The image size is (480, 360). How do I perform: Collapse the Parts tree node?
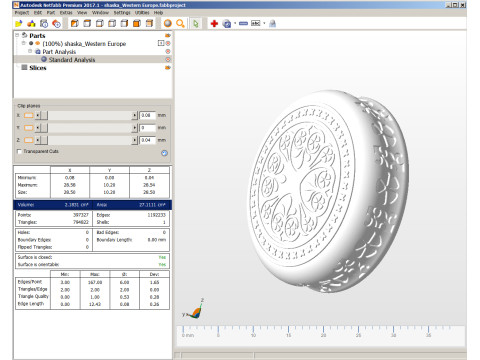17,35
